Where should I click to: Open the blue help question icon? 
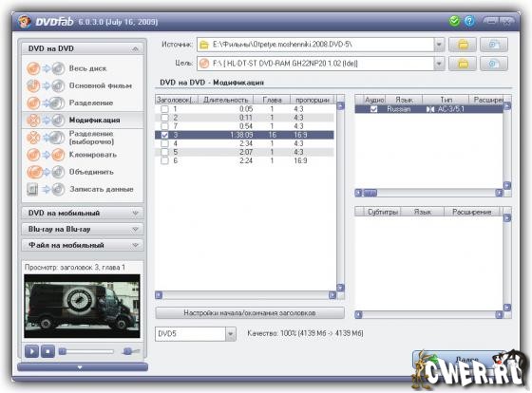coord(469,22)
